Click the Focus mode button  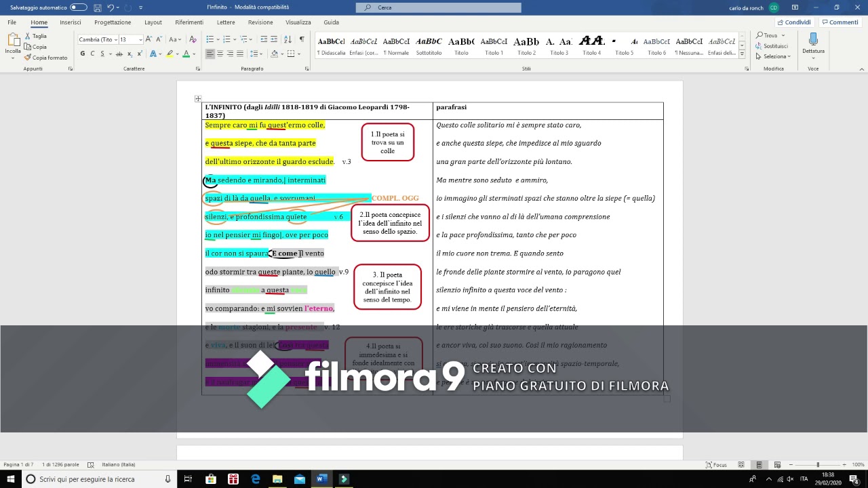(x=716, y=465)
